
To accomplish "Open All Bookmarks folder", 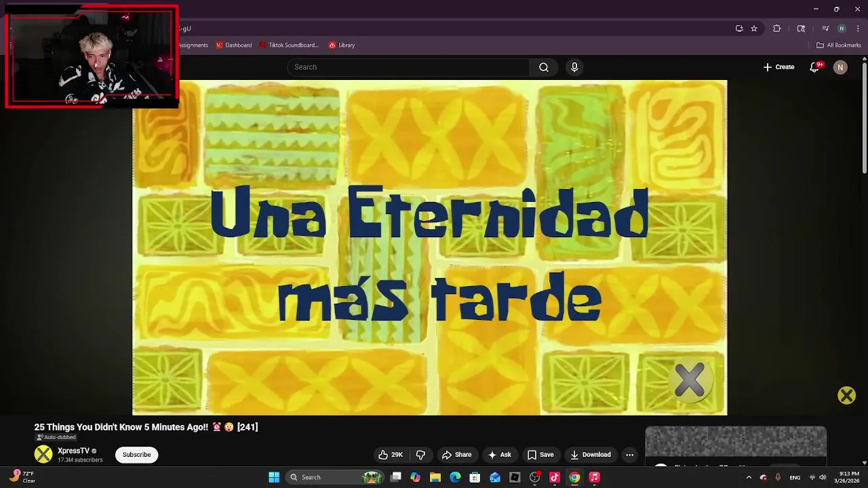I will 839,45.
